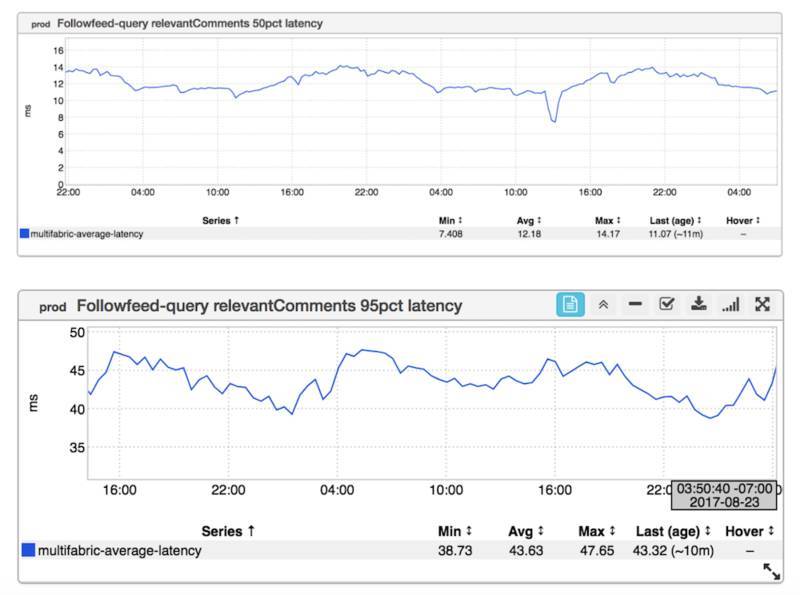Click the 95pct latency panel title

269,306
